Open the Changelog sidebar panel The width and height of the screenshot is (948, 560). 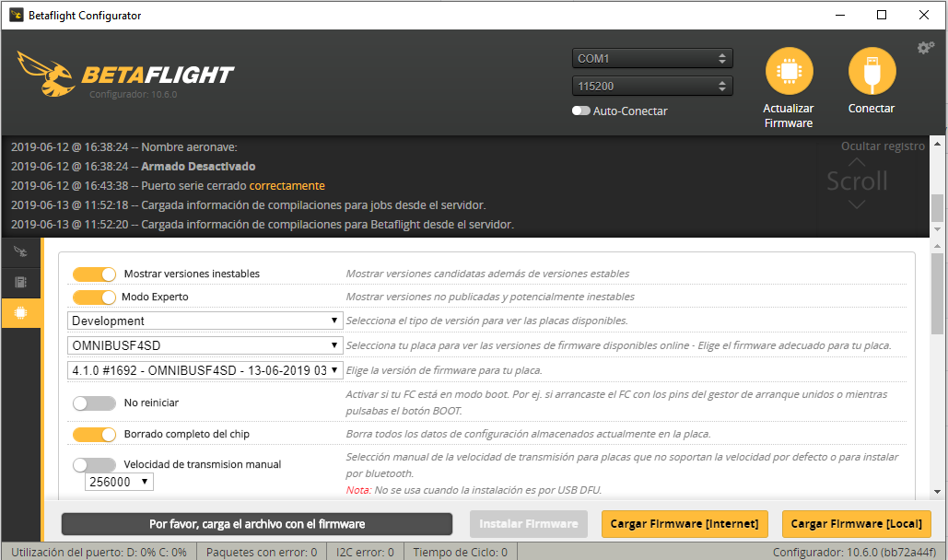20,282
